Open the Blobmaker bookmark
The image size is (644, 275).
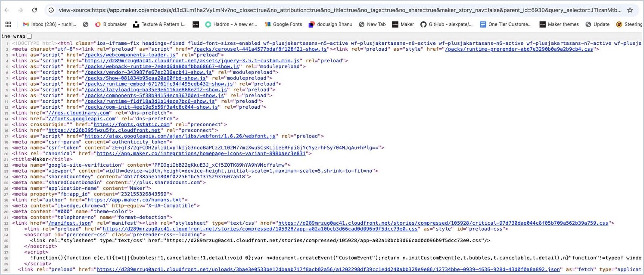coord(111,24)
